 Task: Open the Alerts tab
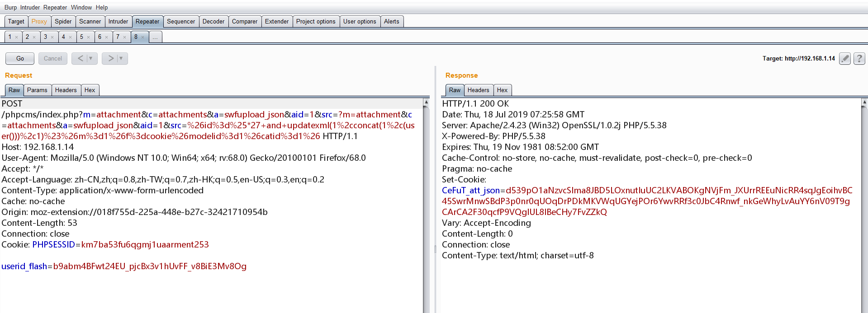(x=392, y=21)
